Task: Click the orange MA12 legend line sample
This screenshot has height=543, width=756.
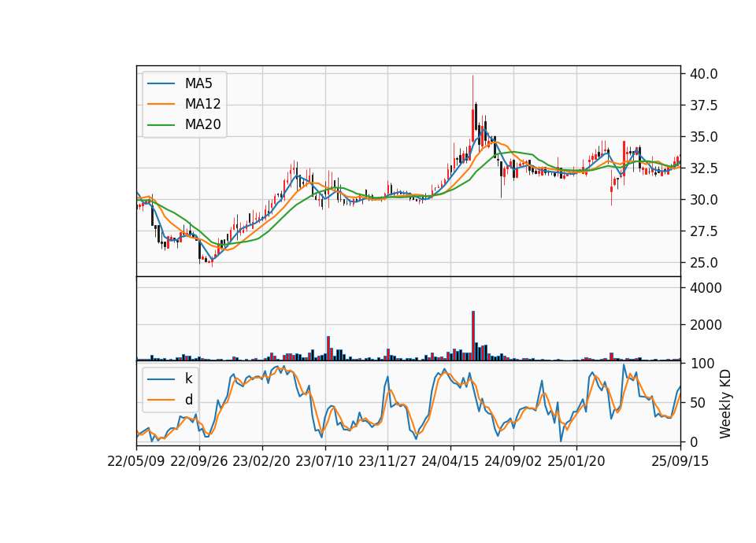Action: point(161,104)
